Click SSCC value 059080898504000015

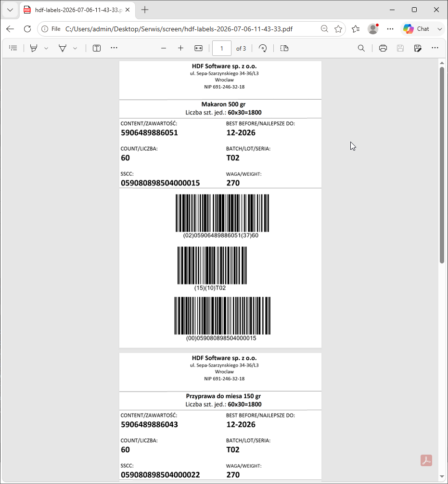[160, 183]
